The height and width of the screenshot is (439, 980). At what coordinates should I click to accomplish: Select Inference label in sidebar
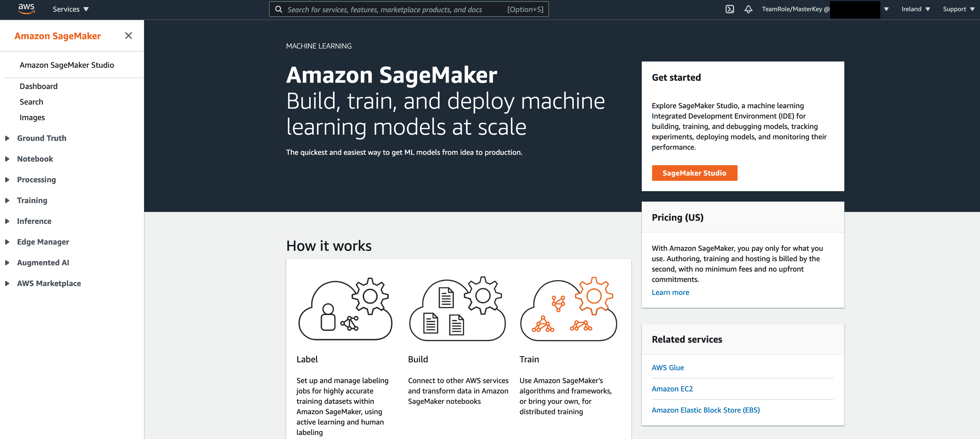[34, 221]
